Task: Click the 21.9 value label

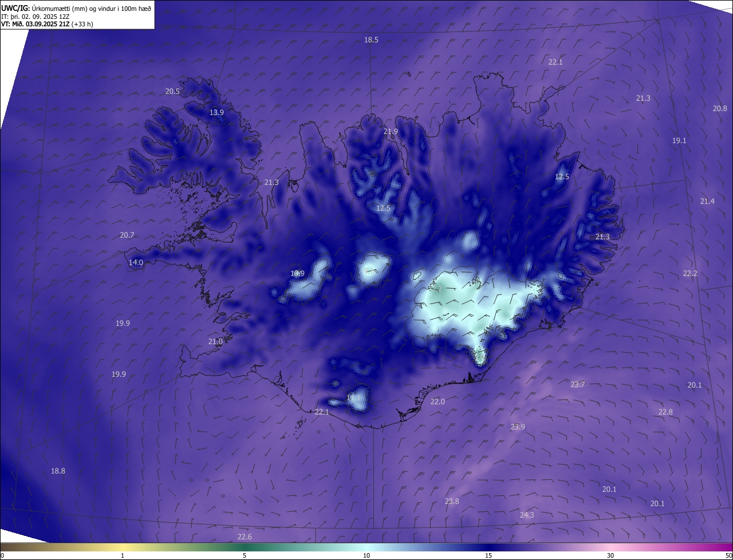Action: tap(391, 131)
